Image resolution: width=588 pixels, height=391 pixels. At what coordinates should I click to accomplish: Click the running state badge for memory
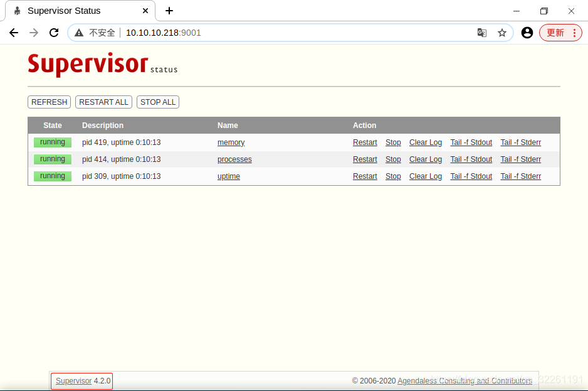pos(53,142)
